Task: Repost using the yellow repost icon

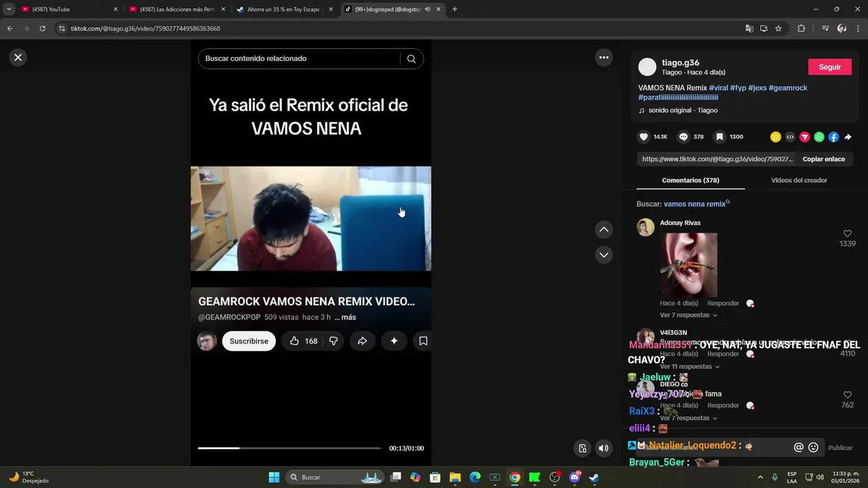Action: 776,137
